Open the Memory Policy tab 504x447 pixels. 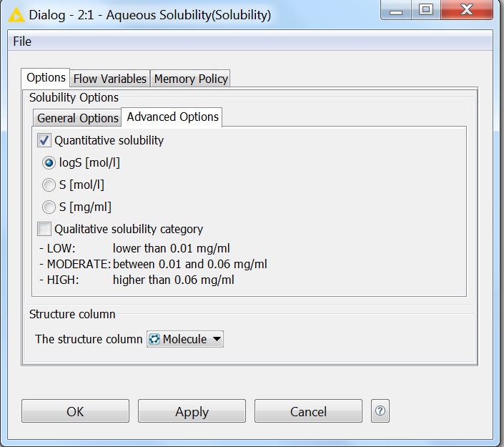pos(191,79)
